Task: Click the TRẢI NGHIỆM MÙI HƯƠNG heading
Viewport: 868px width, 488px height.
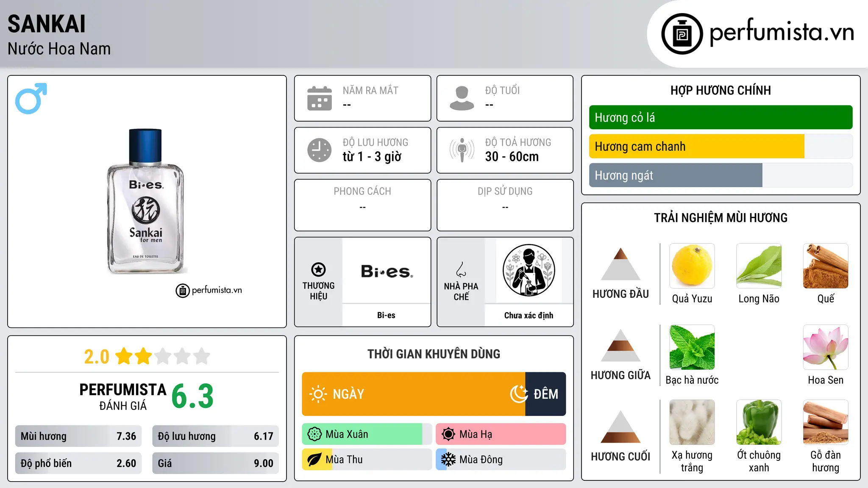Action: pos(721,218)
